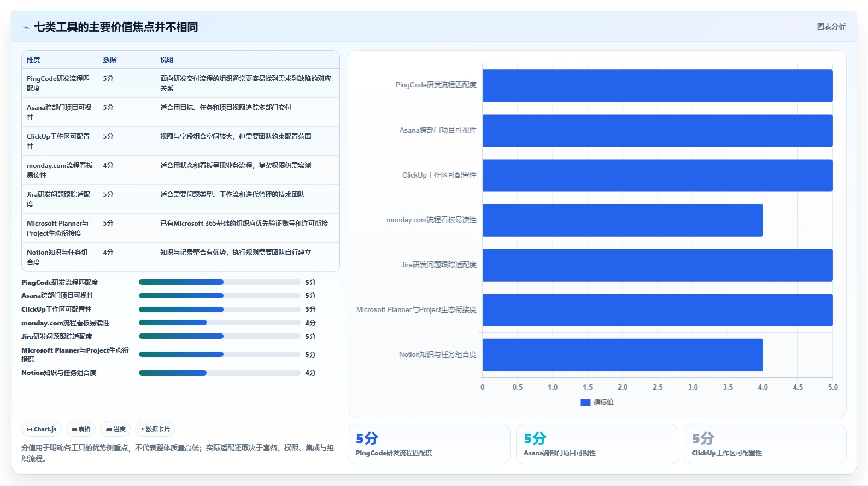
Task: Click the Microsoft Planner与Project生态衔接度 table cell
Action: point(60,228)
